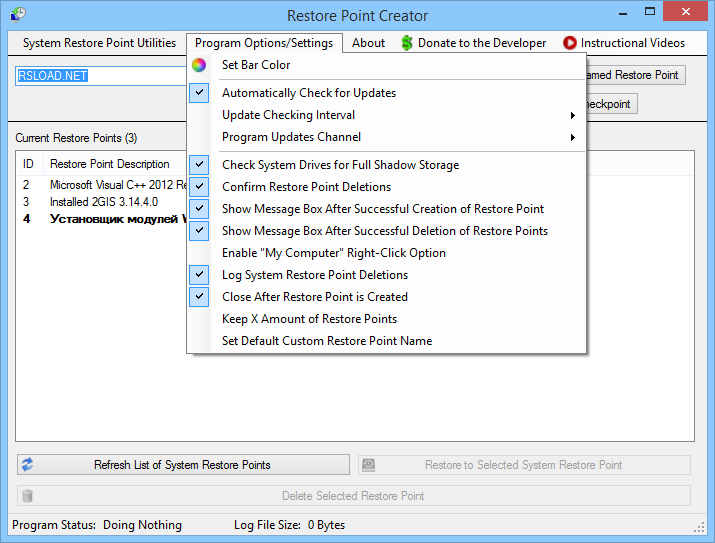Toggle Log System Restore Point Deletions
Viewport: 715px width, 543px height.
coord(199,274)
